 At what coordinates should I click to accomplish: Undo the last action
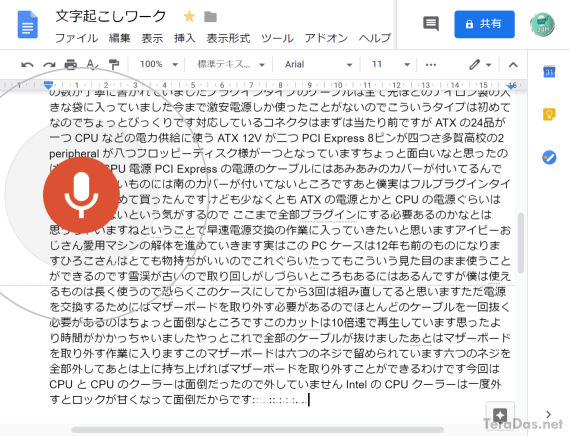(x=27, y=65)
